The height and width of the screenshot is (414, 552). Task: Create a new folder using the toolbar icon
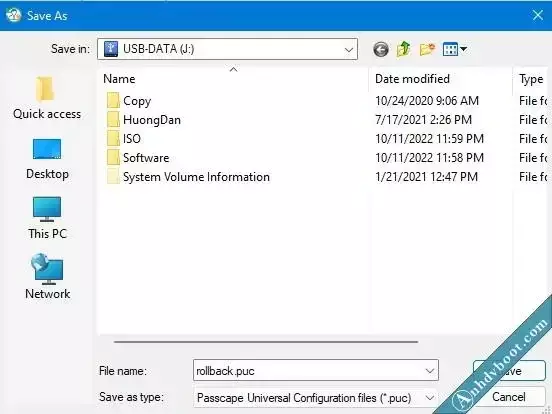click(x=427, y=49)
